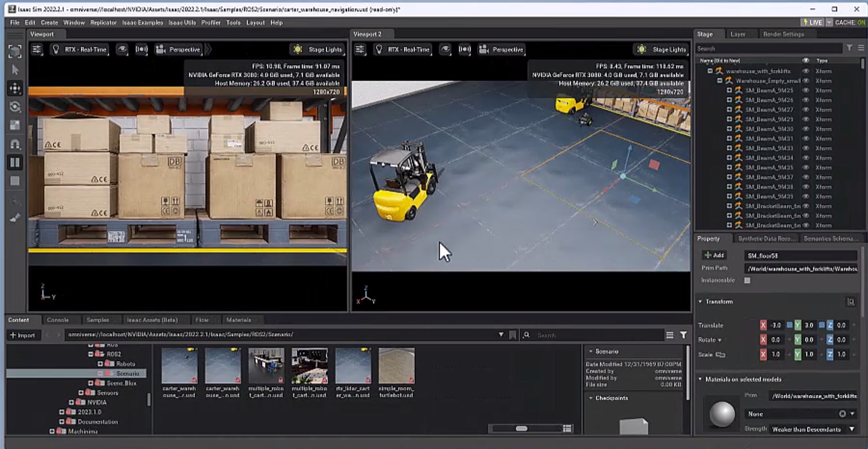Click the filter funnel icon in Stage panel
This screenshot has height=449, width=868.
(x=849, y=48)
